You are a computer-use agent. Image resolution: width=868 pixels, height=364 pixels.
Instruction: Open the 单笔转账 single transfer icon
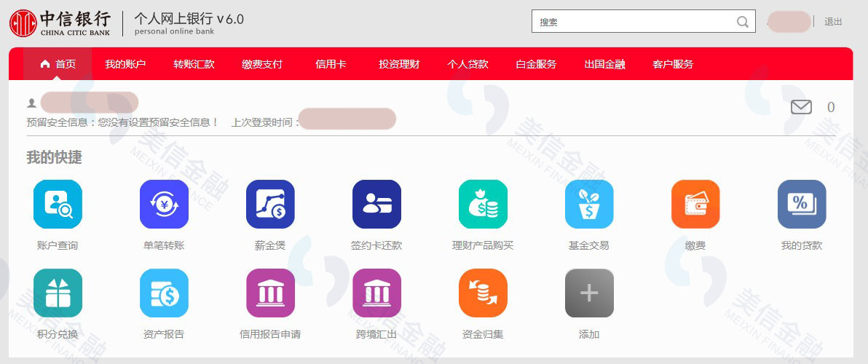click(165, 204)
